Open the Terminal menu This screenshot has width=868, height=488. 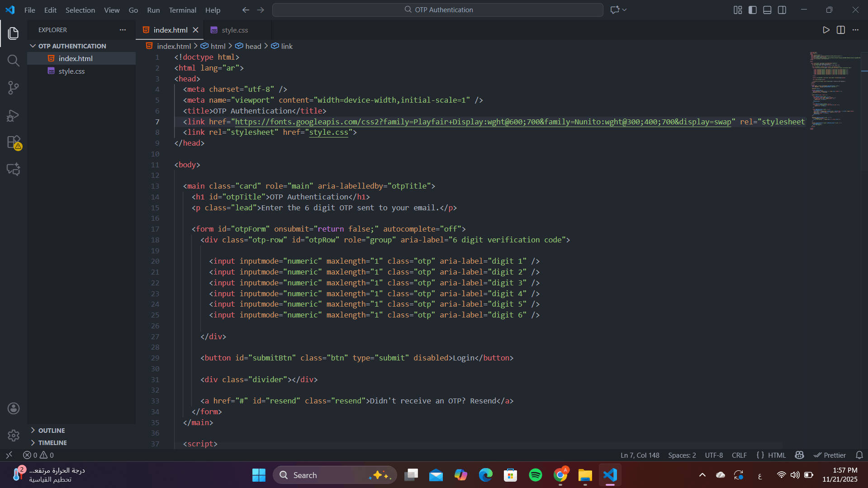[x=182, y=10]
